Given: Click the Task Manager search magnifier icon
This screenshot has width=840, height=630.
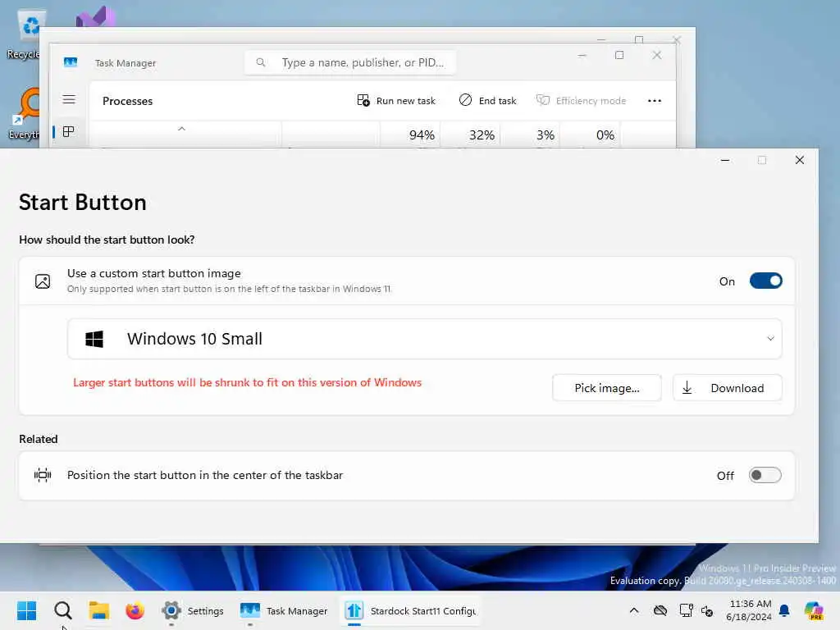Looking at the screenshot, I should tap(261, 62).
